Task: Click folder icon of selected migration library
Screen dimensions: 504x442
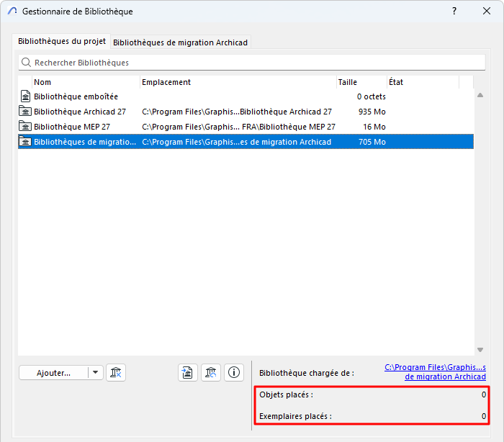Action: pos(25,141)
